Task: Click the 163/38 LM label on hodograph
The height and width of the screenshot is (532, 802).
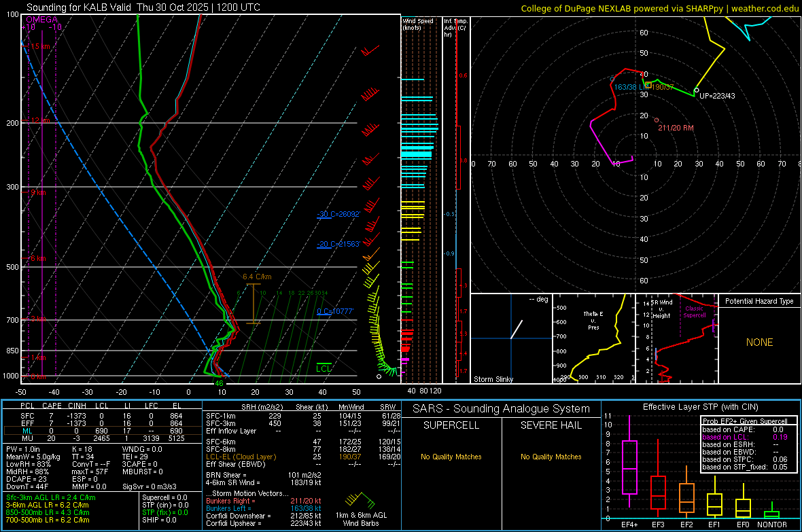Action: (x=632, y=88)
